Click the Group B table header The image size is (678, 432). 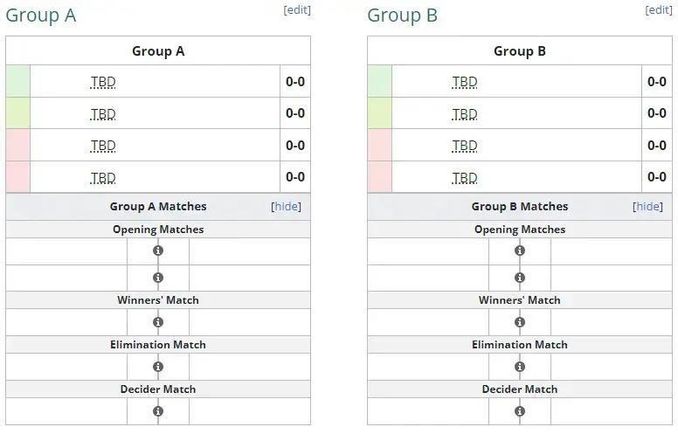tap(520, 51)
